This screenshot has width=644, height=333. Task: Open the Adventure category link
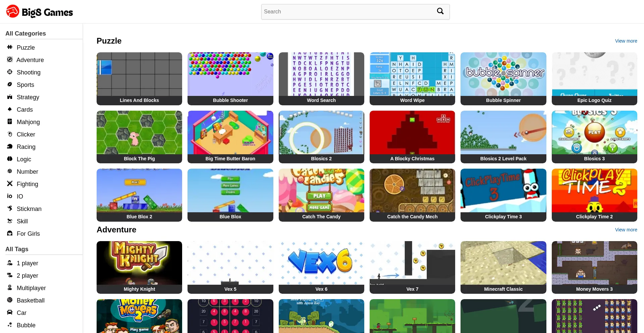click(x=30, y=60)
